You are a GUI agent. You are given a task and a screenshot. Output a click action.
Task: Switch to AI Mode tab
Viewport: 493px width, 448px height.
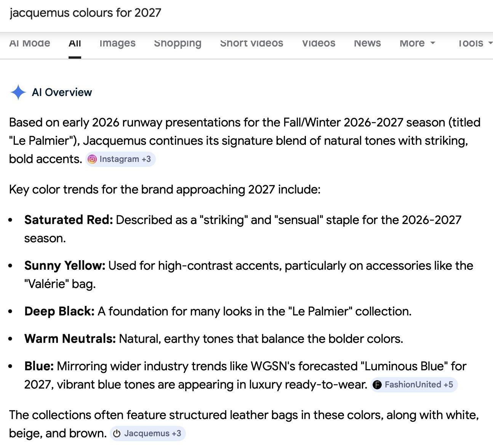[x=30, y=43]
